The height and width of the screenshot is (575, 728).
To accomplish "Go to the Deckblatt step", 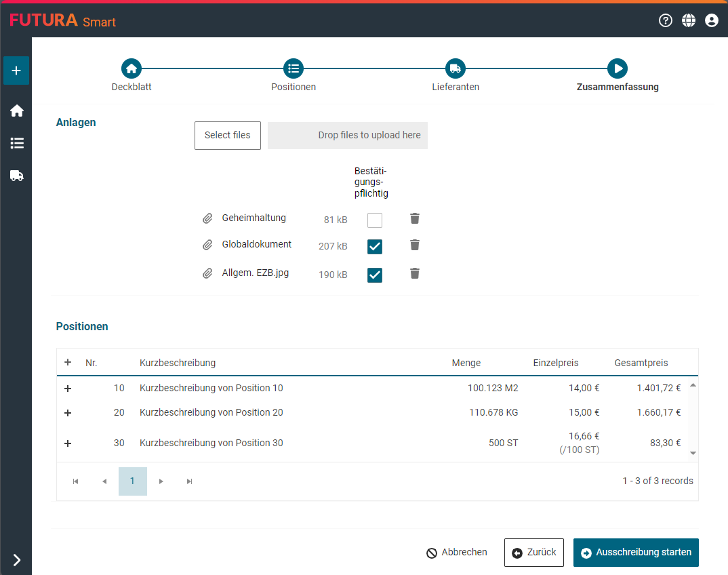I will click(x=131, y=68).
